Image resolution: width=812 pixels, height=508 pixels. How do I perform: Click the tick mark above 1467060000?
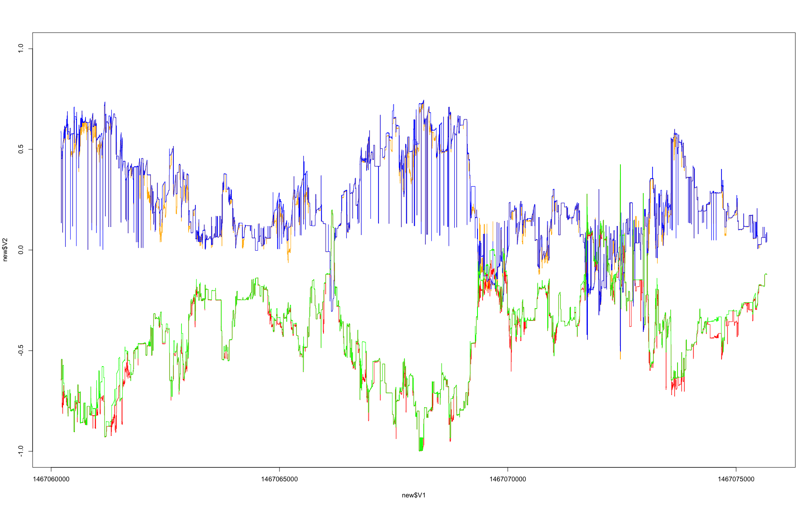tap(51, 469)
